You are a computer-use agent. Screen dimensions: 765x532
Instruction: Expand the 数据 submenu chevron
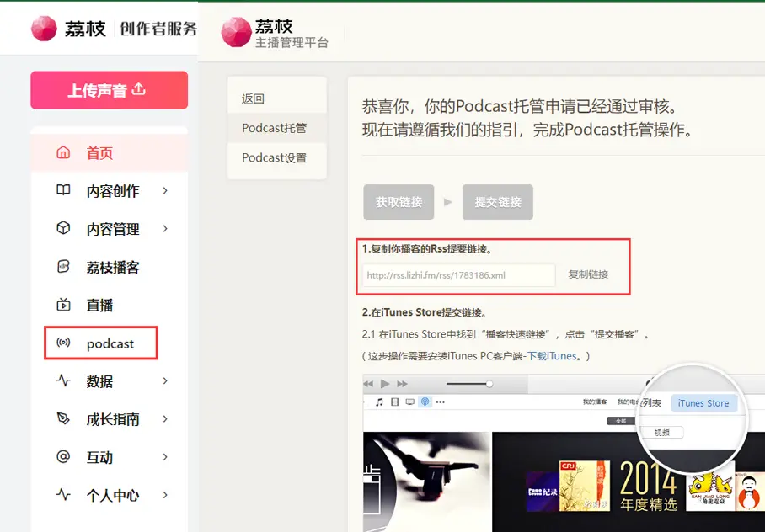[x=165, y=381]
